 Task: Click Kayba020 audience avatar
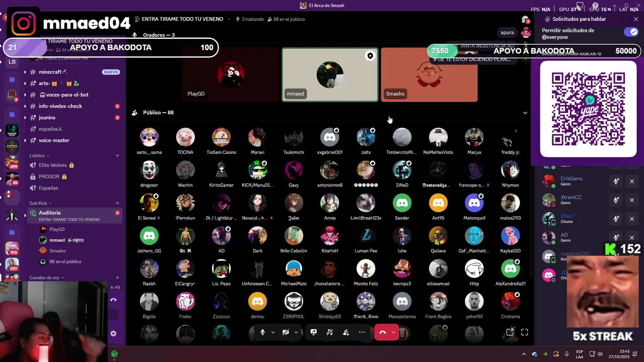pyautogui.click(x=510, y=236)
